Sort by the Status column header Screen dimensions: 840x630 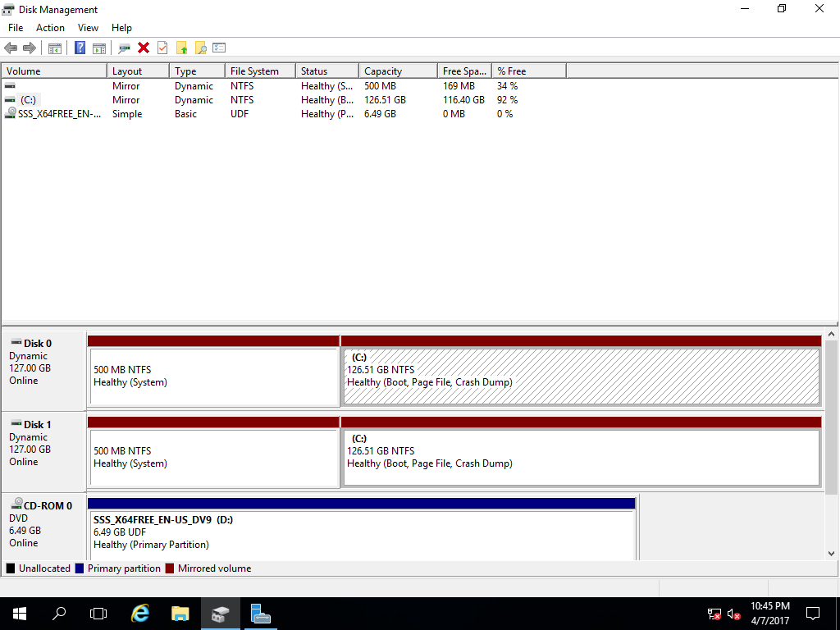[327, 71]
